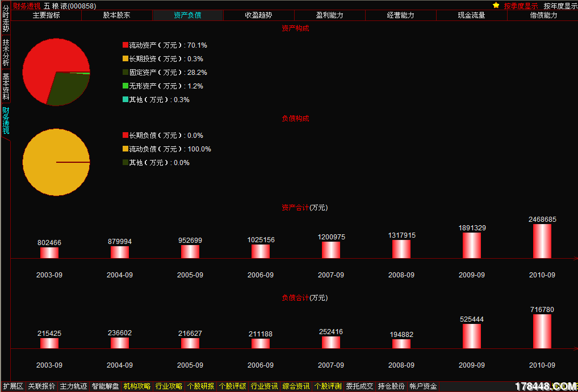
Task: Switch to quarterly display 按季度显示
Action: (x=521, y=6)
